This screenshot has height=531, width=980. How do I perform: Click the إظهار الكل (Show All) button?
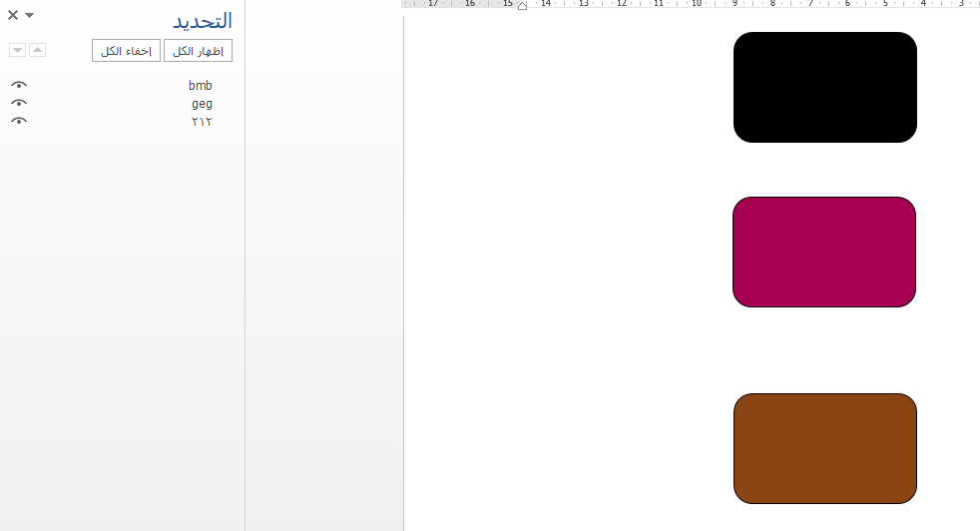(199, 51)
